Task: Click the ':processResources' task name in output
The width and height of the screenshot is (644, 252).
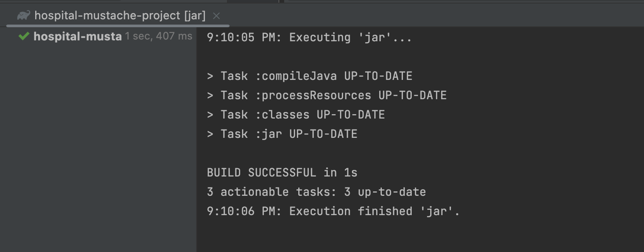Action: point(313,96)
